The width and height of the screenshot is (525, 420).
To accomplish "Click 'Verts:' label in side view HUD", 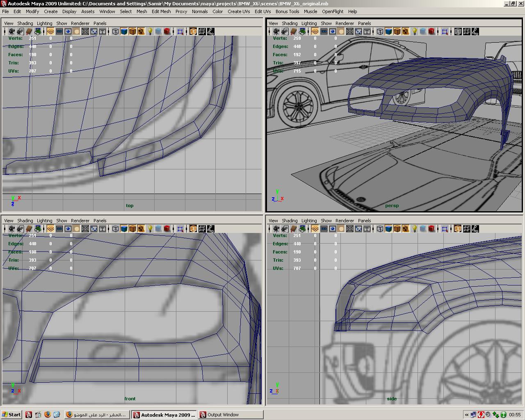I will pyautogui.click(x=280, y=235).
